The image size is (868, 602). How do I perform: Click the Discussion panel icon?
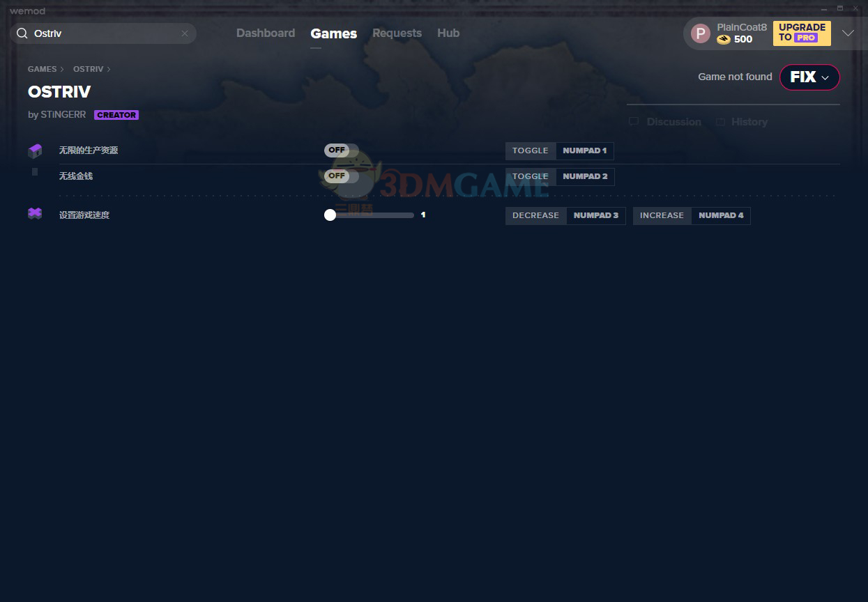click(x=634, y=122)
